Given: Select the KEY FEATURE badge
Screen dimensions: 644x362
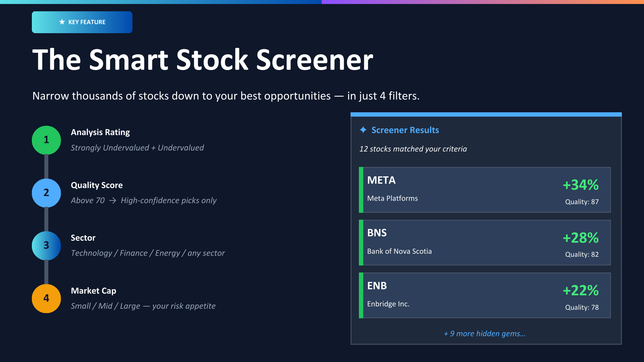Looking at the screenshot, I should pos(82,22).
